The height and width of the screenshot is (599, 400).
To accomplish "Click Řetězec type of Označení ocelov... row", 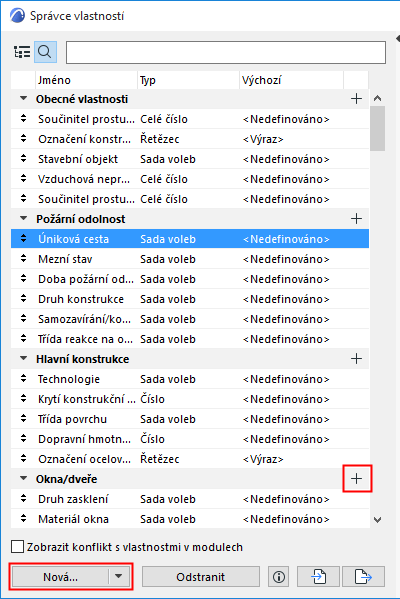I will coord(160,459).
